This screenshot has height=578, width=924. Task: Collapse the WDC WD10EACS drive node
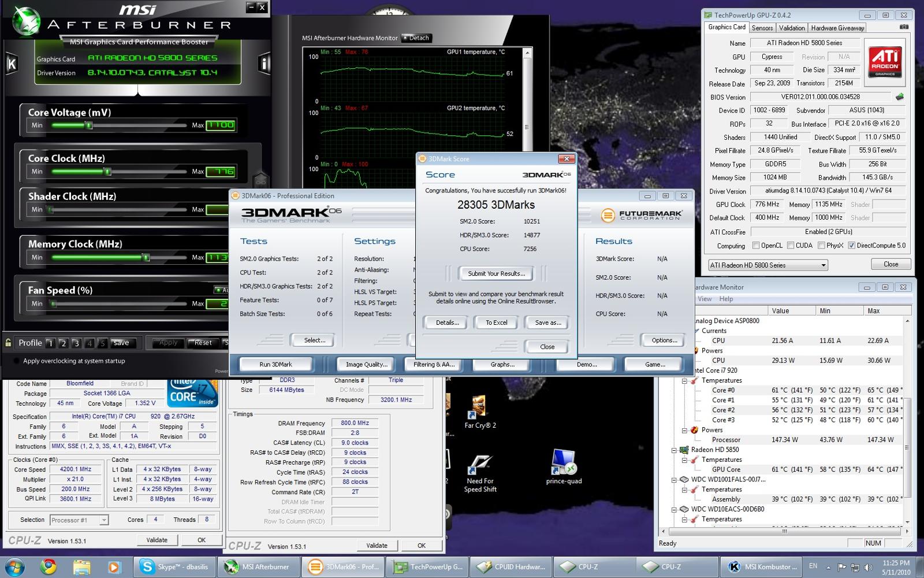click(674, 510)
